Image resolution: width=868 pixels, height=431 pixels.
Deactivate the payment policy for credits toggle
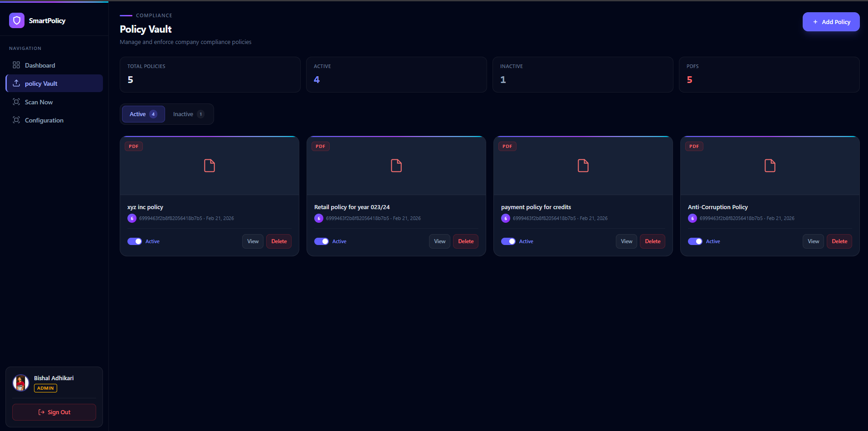tap(508, 241)
